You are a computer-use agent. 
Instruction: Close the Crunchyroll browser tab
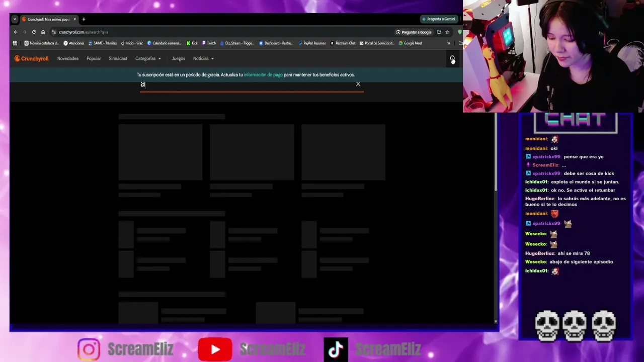74,19
